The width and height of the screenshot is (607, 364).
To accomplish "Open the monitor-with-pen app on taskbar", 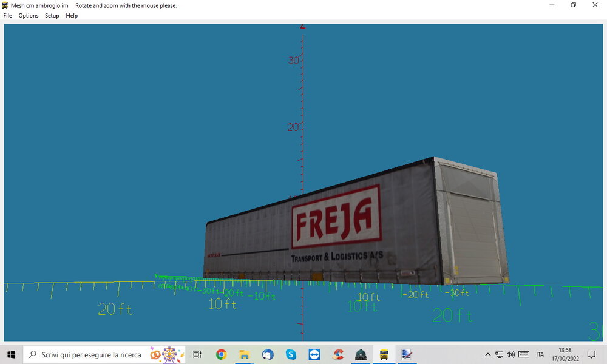I will tap(407, 354).
